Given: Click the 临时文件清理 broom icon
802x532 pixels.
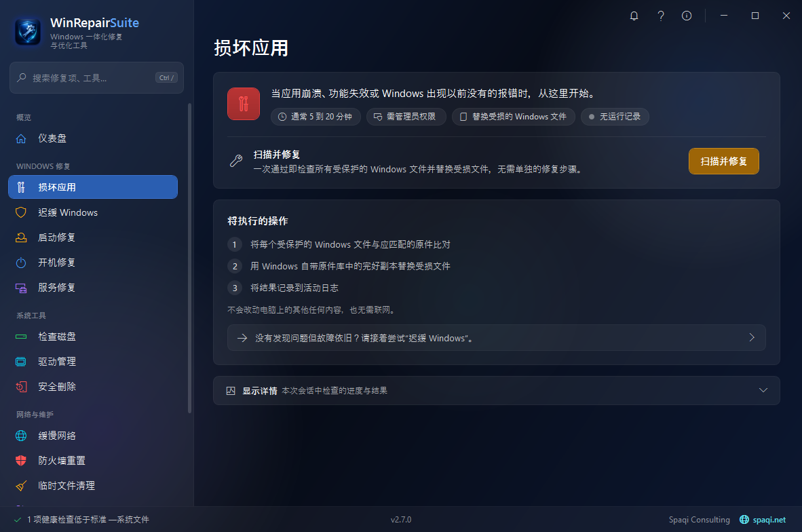Looking at the screenshot, I should tap(21, 485).
